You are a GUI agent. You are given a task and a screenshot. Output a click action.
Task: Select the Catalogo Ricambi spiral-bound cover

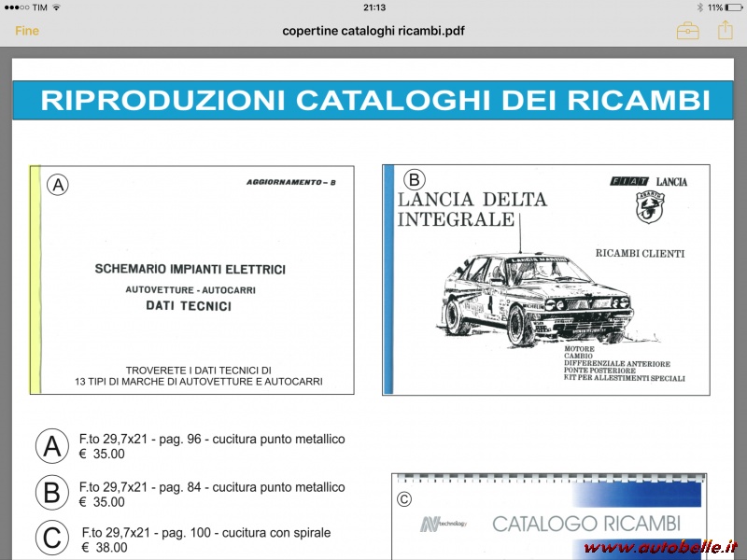pos(549,518)
